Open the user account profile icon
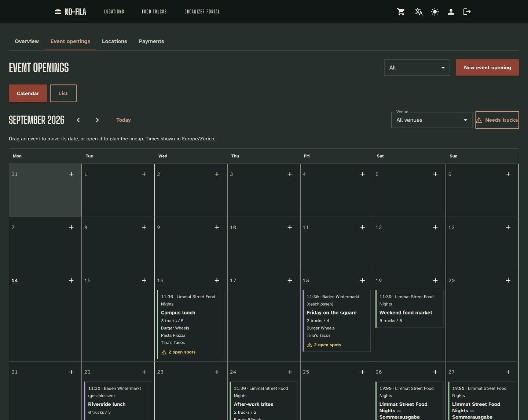 click(x=451, y=12)
